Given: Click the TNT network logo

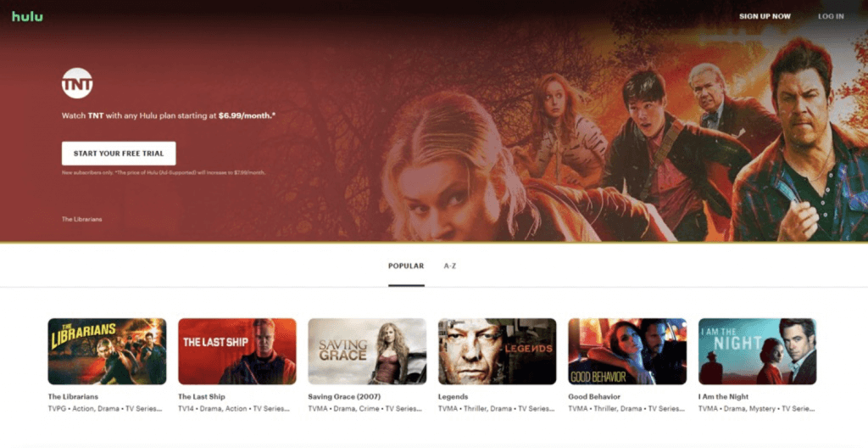Looking at the screenshot, I should [x=77, y=83].
